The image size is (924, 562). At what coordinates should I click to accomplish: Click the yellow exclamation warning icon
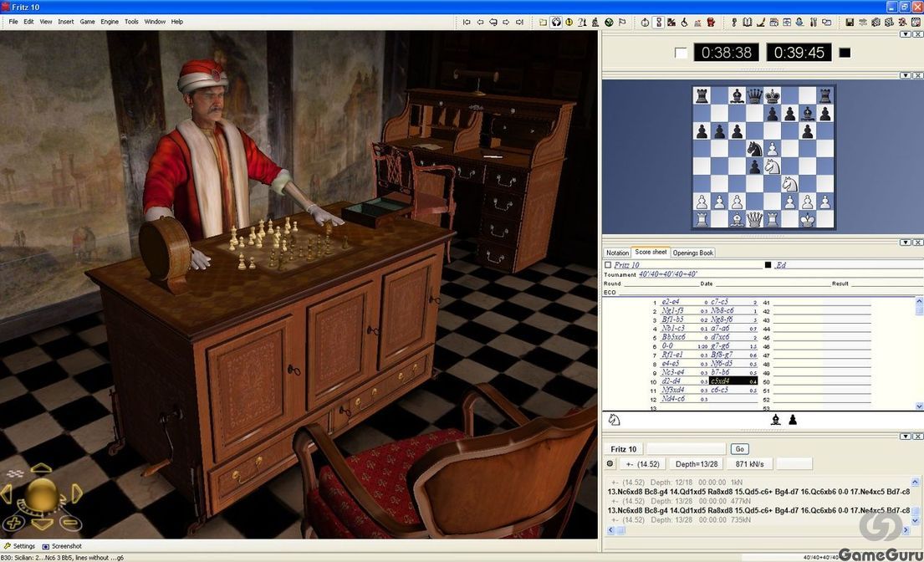click(x=569, y=23)
